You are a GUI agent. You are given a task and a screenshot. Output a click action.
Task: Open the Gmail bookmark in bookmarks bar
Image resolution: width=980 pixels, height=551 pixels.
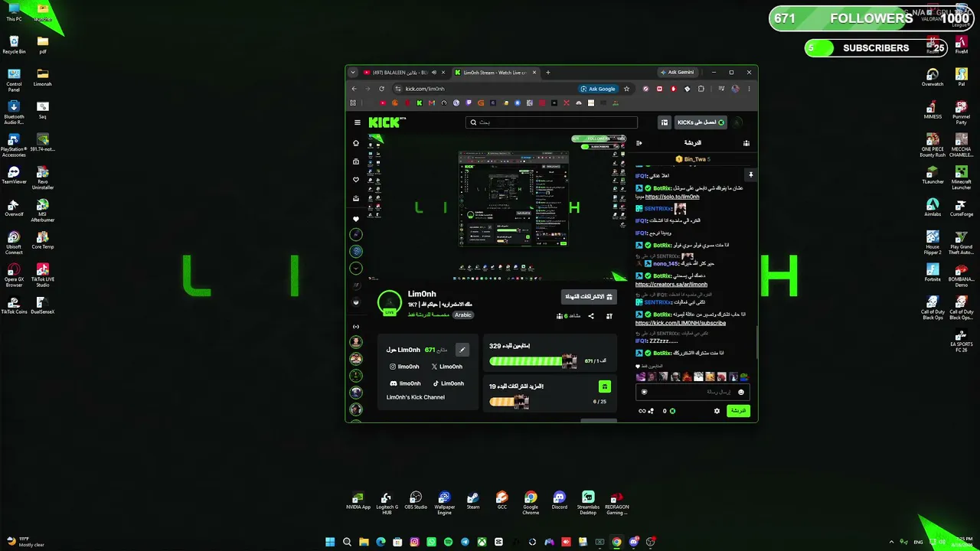point(432,103)
